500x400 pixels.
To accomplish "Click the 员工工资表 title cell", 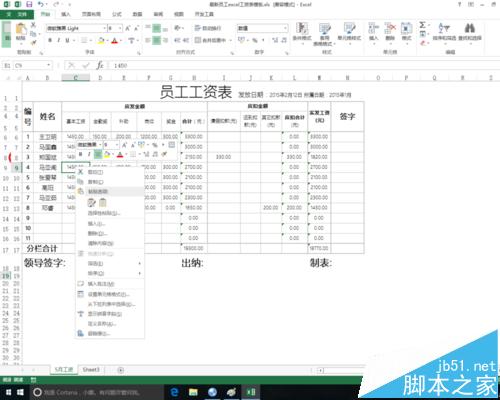I will pyautogui.click(x=196, y=92).
